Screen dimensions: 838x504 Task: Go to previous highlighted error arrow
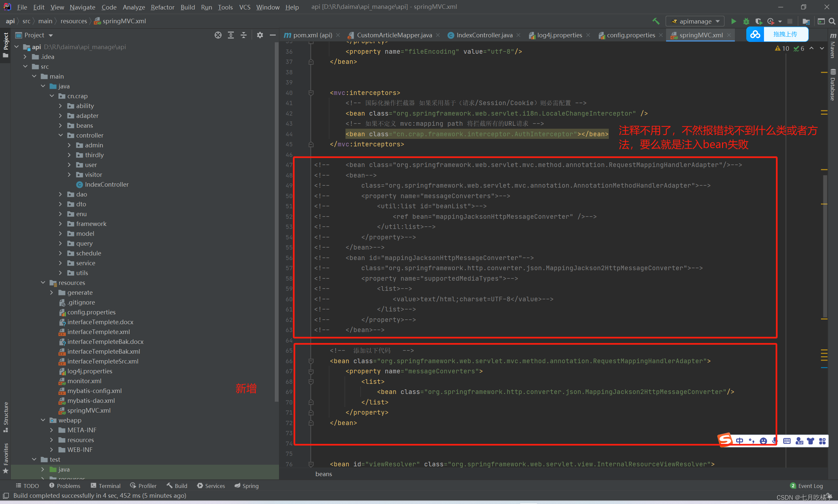811,48
